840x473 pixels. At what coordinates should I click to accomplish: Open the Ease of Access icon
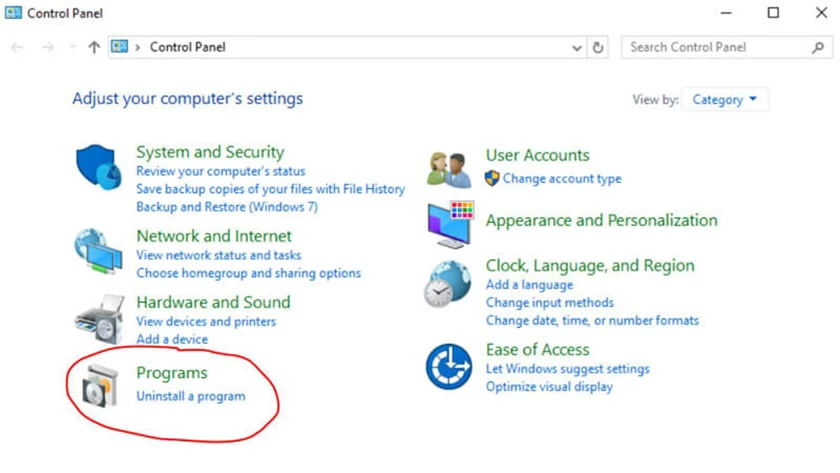449,367
